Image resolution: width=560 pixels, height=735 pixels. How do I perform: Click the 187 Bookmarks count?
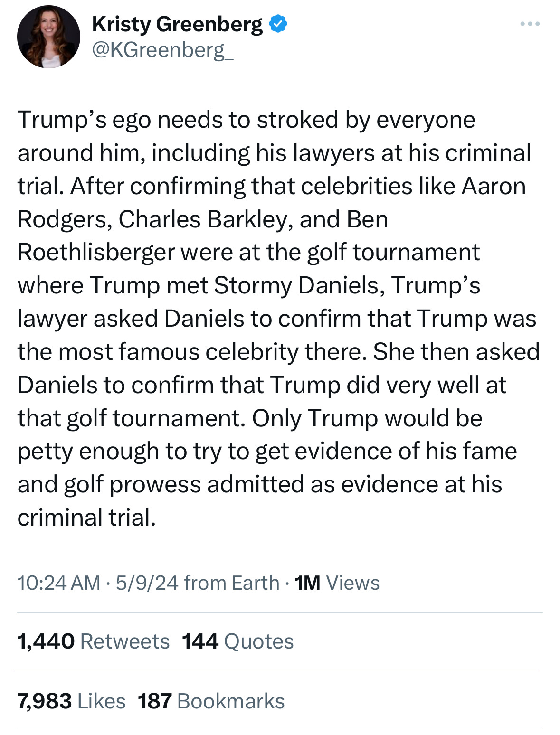[211, 701]
